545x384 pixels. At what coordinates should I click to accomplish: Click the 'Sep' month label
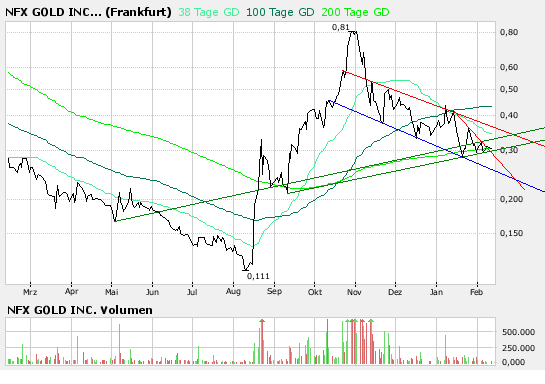(x=274, y=291)
